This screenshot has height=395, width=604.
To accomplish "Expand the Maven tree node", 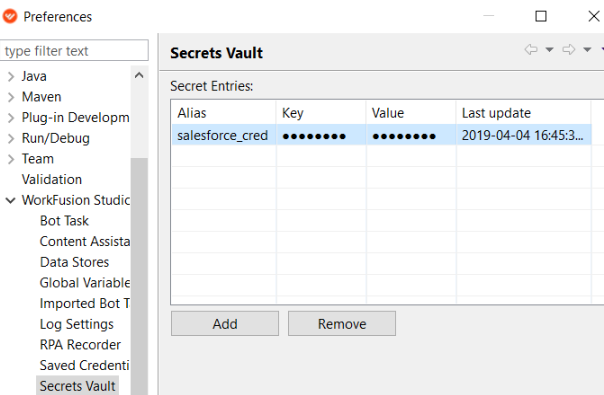I will click(x=11, y=97).
